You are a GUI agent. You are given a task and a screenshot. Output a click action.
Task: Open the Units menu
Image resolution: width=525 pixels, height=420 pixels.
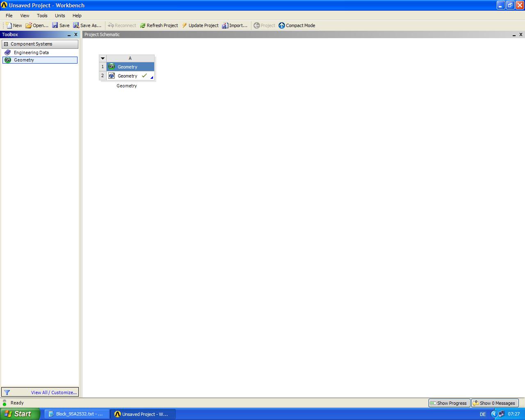click(60, 16)
